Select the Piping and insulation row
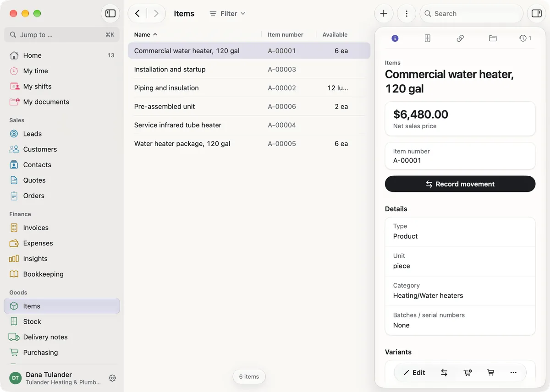Viewport: 550px width, 392px height. pos(249,88)
